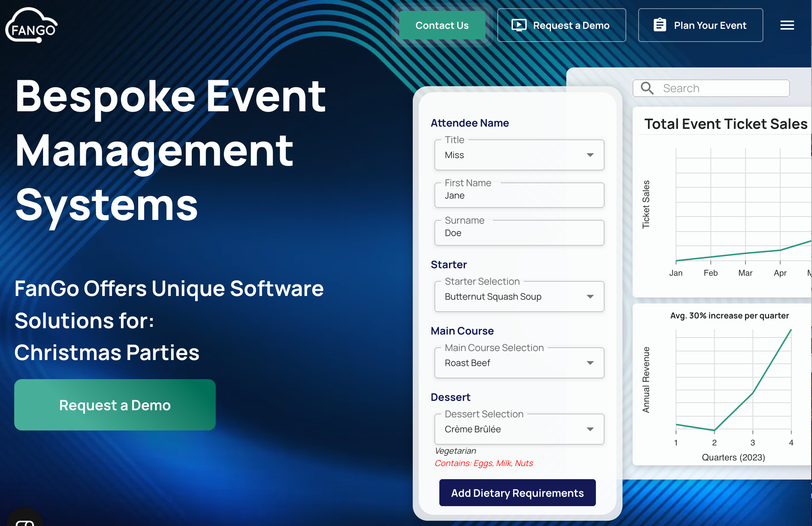
Task: Expand the Main Course Selection dropdown arrow
Action: tap(590, 363)
